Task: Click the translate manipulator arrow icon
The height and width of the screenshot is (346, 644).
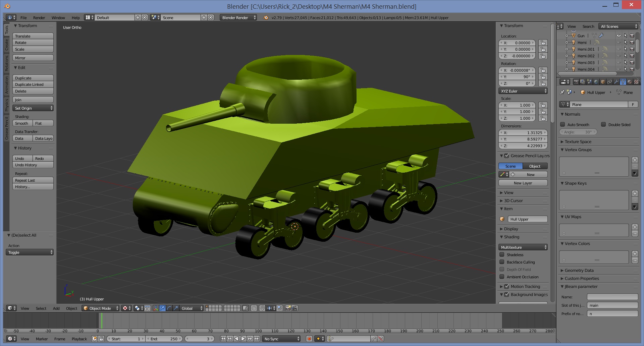Action: (162, 308)
